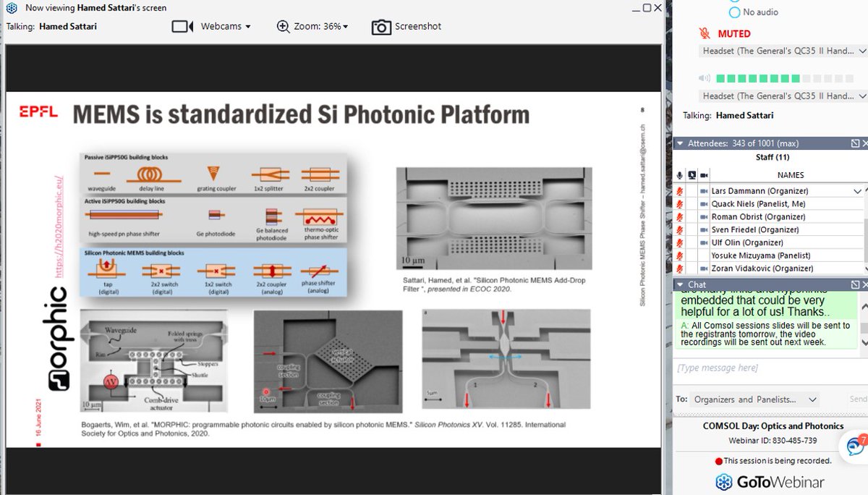Open the Zoom: 36% dropdown
Viewport: 868px width, 495px height.
tap(321, 26)
